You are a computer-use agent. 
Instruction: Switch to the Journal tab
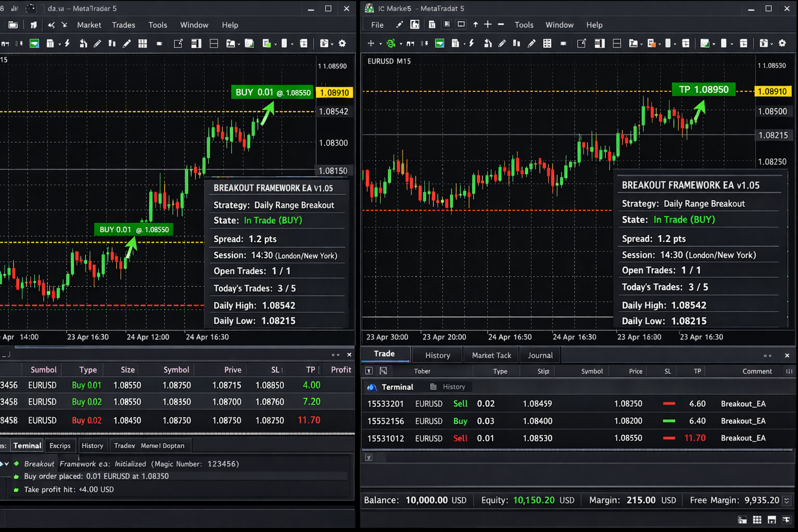540,355
